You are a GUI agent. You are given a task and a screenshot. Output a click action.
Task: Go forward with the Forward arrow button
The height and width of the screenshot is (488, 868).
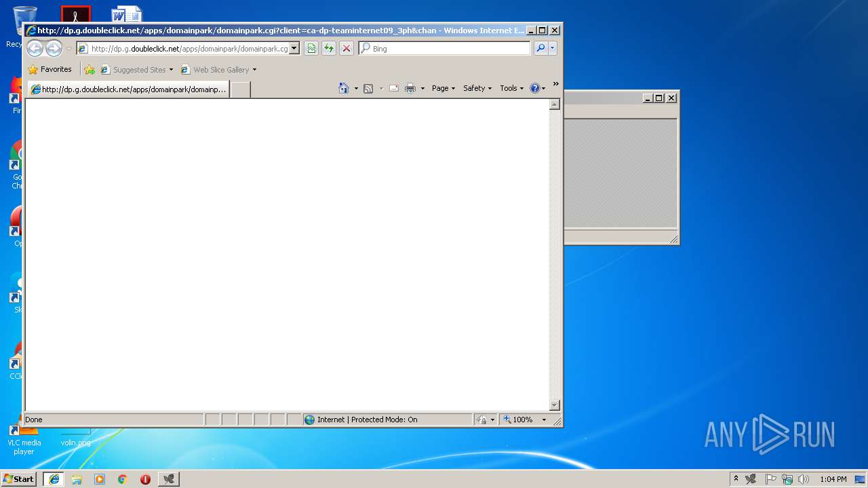pos(54,48)
